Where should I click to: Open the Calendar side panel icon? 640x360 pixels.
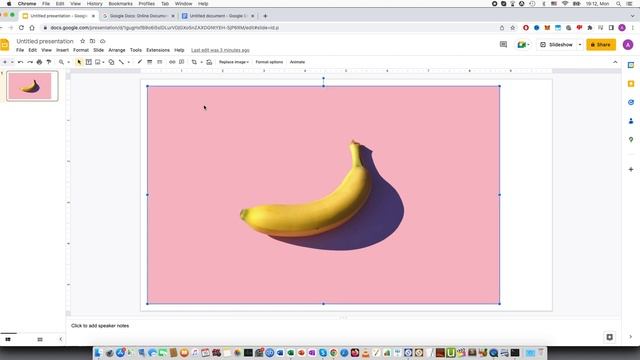(x=631, y=65)
